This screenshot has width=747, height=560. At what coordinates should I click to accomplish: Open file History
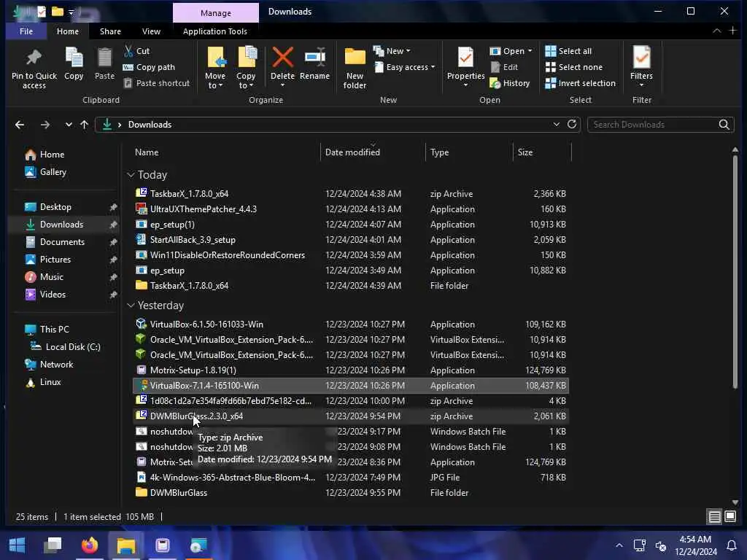(510, 83)
